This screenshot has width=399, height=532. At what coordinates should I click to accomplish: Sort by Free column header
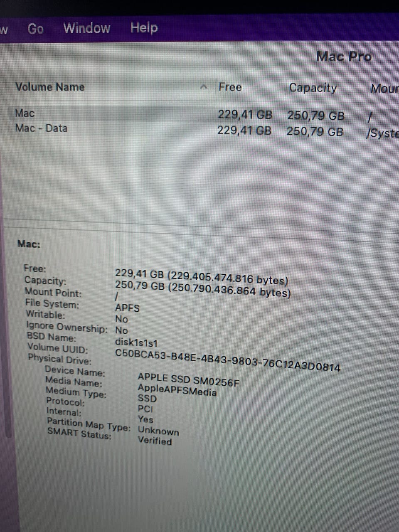pos(230,87)
